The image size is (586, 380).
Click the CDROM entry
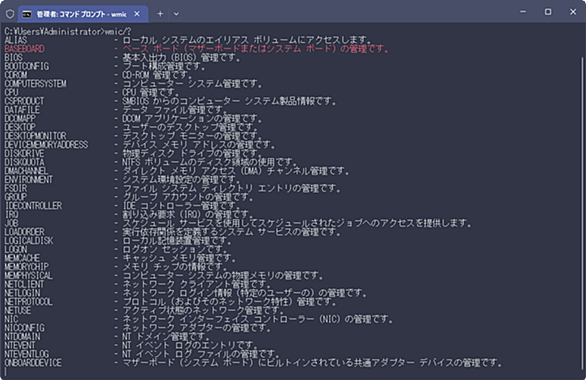click(16, 75)
